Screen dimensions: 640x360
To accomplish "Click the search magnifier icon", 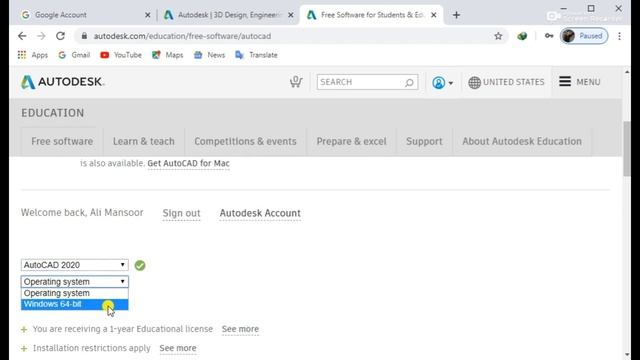I will 409,82.
